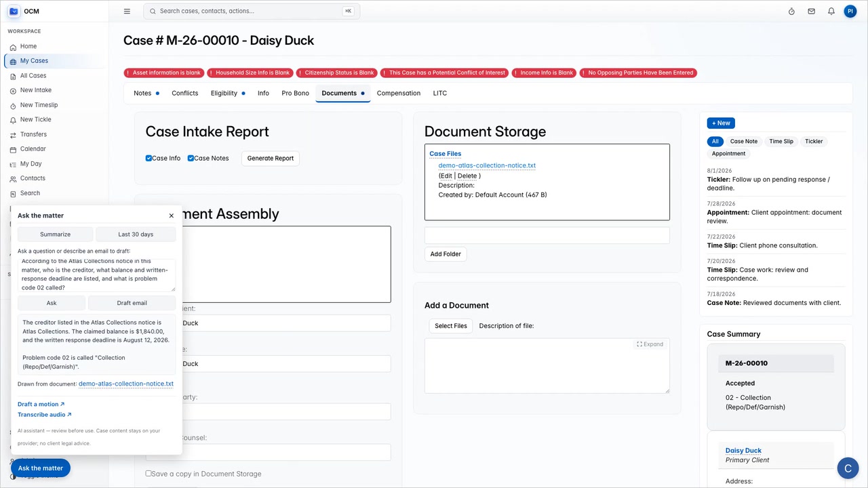The height and width of the screenshot is (488, 868).
Task: Close the Ask the matter panel
Action: [x=171, y=216]
